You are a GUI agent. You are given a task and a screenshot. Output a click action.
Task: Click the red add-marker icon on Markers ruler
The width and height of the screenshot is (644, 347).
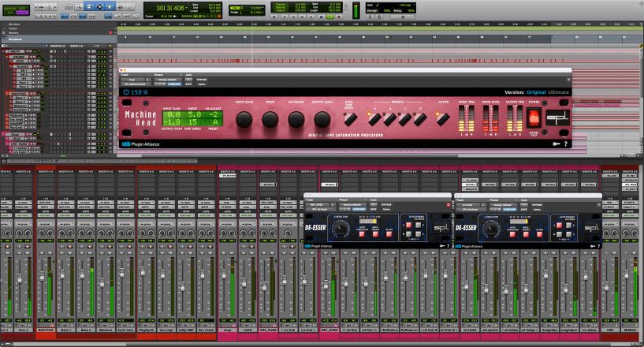[x=110, y=32]
